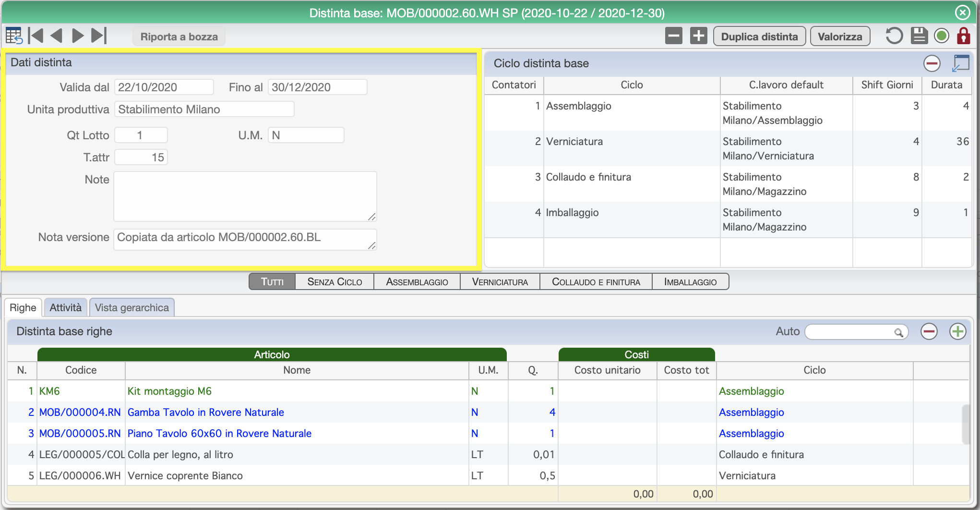This screenshot has width=980, height=510.
Task: Click the Auto search magnifier icon
Action: 898,332
